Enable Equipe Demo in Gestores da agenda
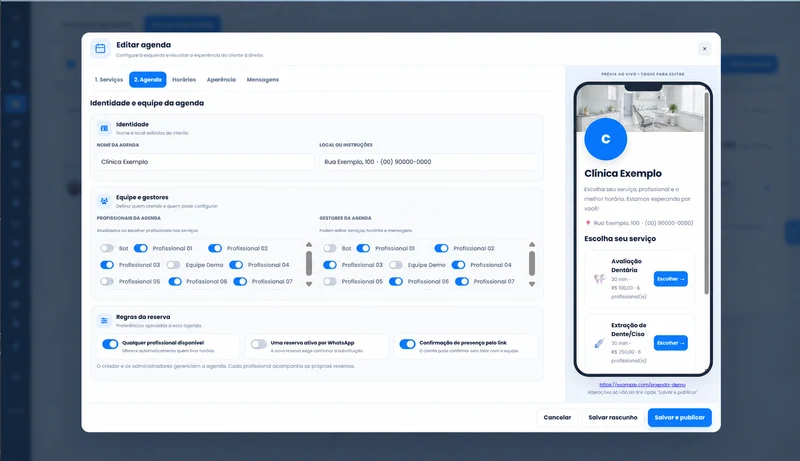This screenshot has width=800, height=461. pyautogui.click(x=395, y=265)
